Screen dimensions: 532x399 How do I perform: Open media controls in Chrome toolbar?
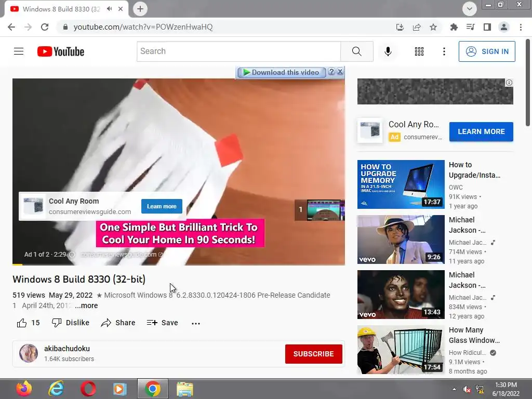pyautogui.click(x=470, y=27)
